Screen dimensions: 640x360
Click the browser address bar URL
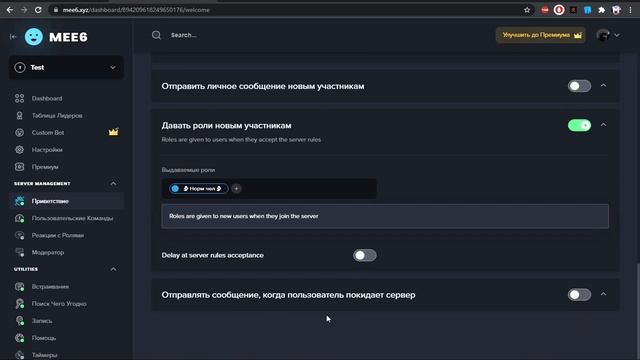(x=136, y=10)
